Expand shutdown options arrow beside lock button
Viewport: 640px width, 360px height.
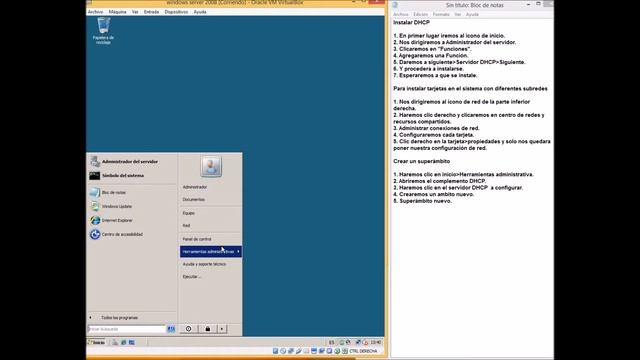(x=222, y=329)
